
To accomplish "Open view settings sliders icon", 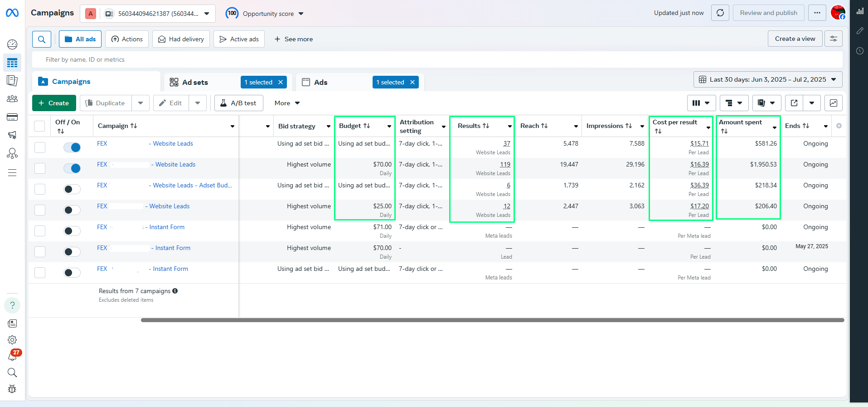I will (833, 39).
